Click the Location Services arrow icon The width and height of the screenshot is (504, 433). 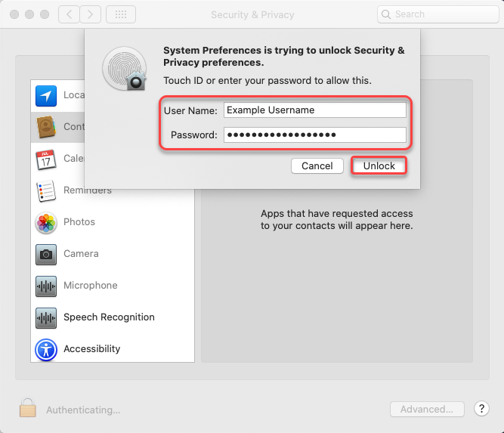[x=46, y=95]
